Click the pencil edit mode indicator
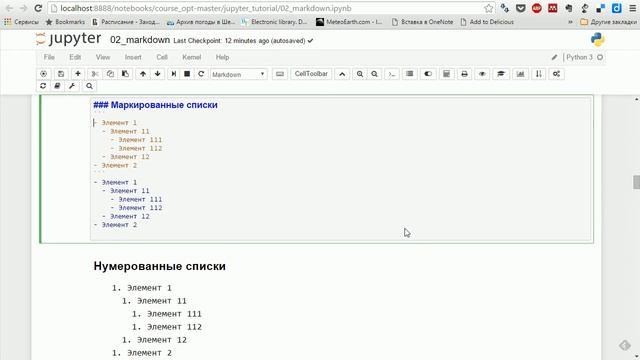The image size is (640, 360). click(554, 58)
